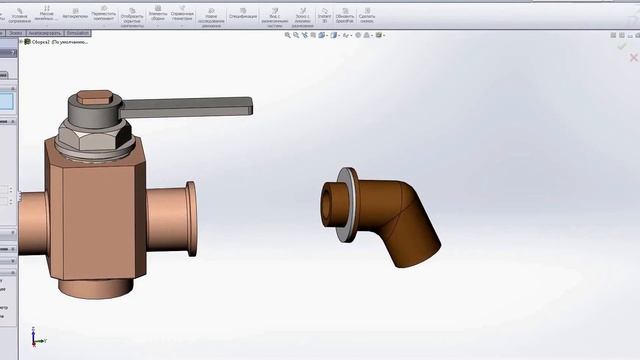Click Zoom to Area icon in view toolbar

click(x=296, y=36)
